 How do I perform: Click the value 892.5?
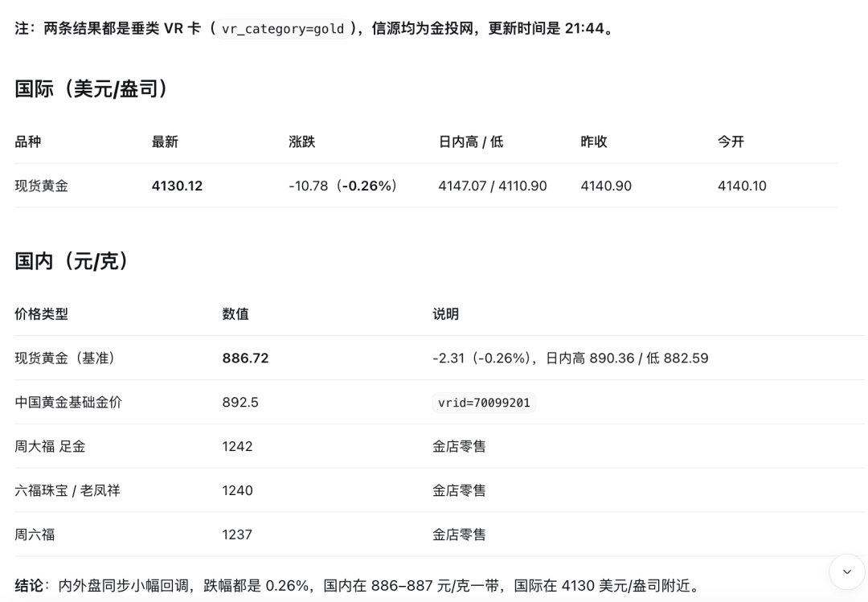pyautogui.click(x=240, y=402)
